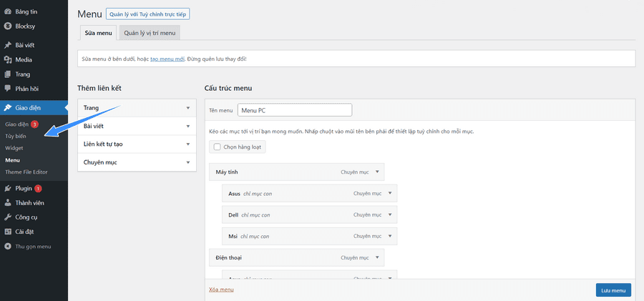
Task: Click the red update badge beside Plugin
Action: pos(38,189)
